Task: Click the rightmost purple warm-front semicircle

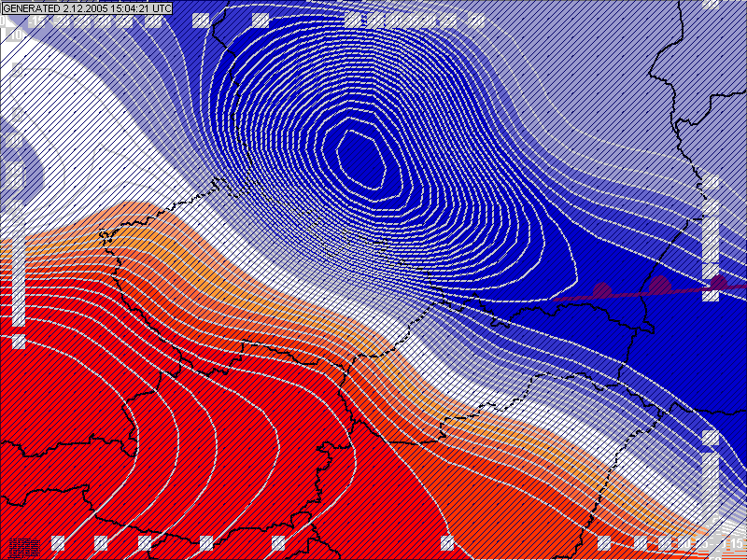Action: point(718,282)
